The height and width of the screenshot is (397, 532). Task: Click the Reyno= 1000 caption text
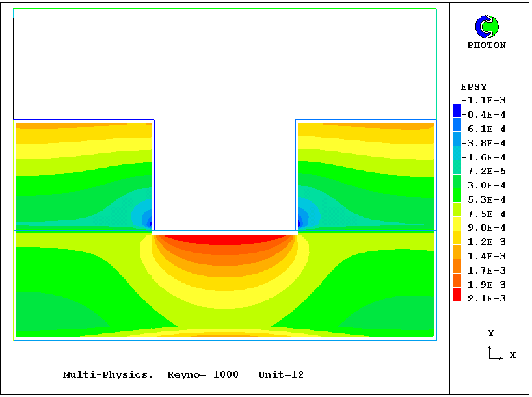203,375
